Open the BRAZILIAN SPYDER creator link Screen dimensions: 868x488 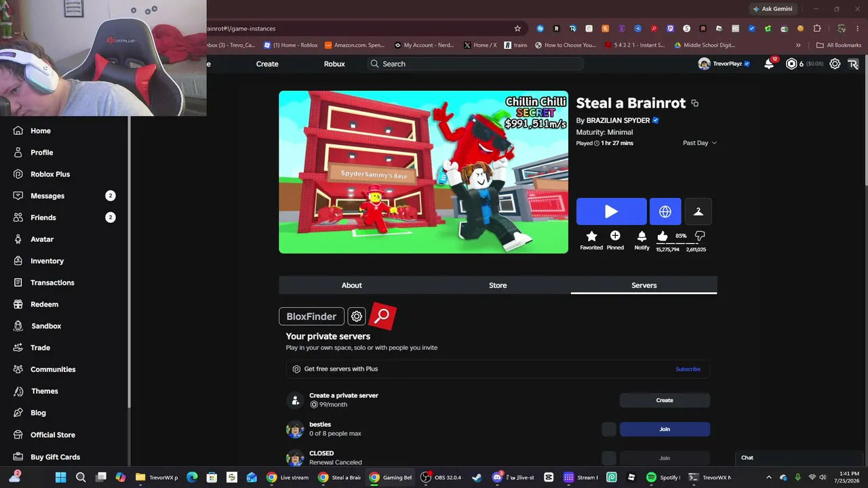click(x=618, y=121)
